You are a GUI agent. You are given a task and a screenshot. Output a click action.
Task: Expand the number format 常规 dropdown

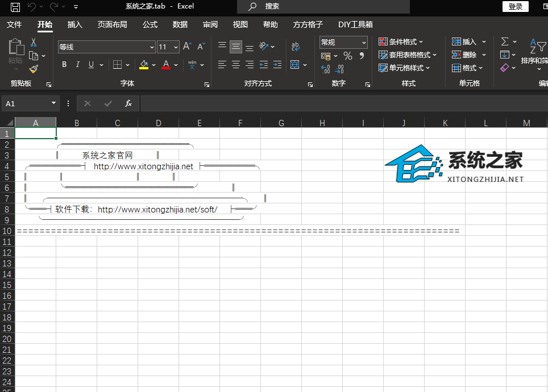363,43
